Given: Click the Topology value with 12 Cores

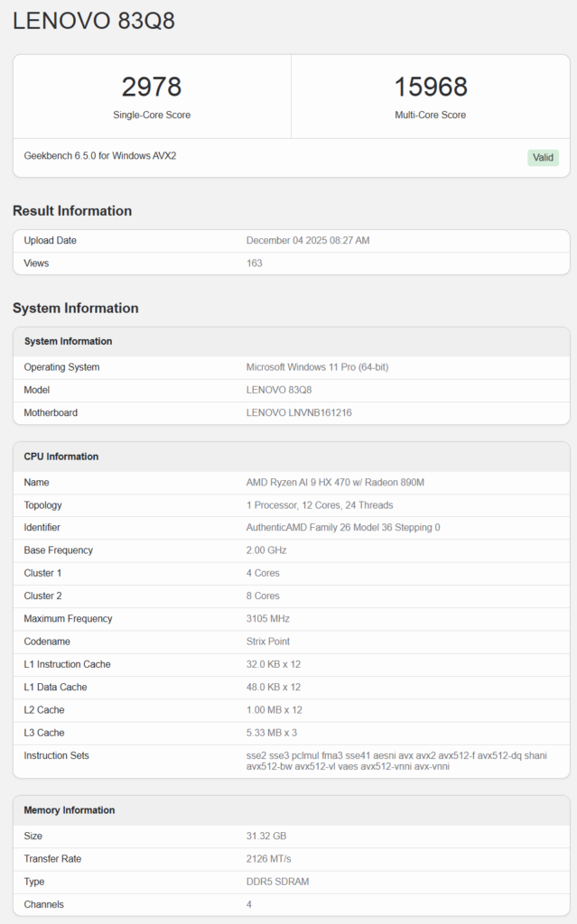Looking at the screenshot, I should coord(320,505).
